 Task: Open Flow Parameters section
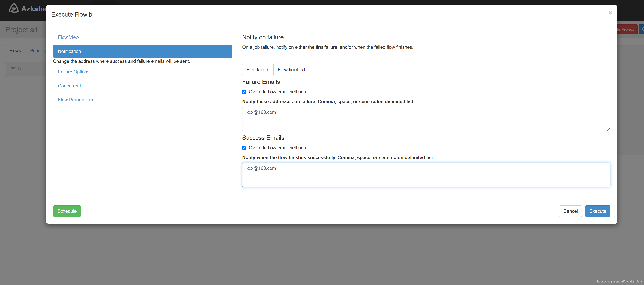75,100
